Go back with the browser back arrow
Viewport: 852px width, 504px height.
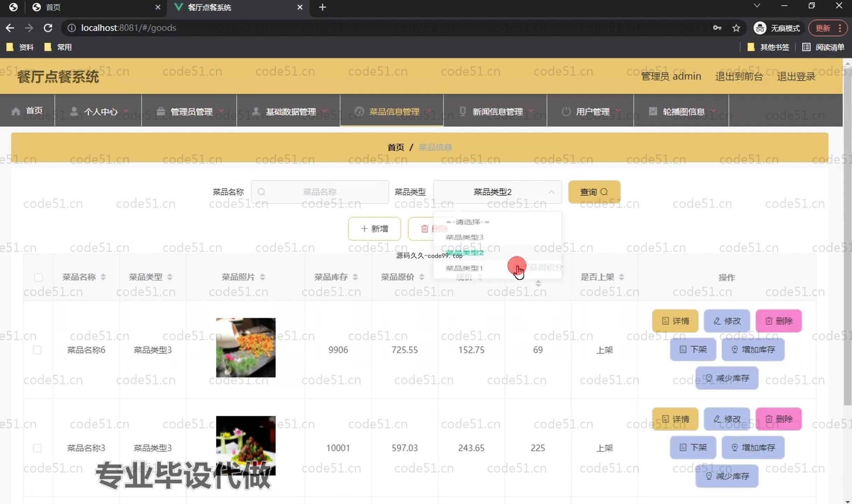[10, 28]
